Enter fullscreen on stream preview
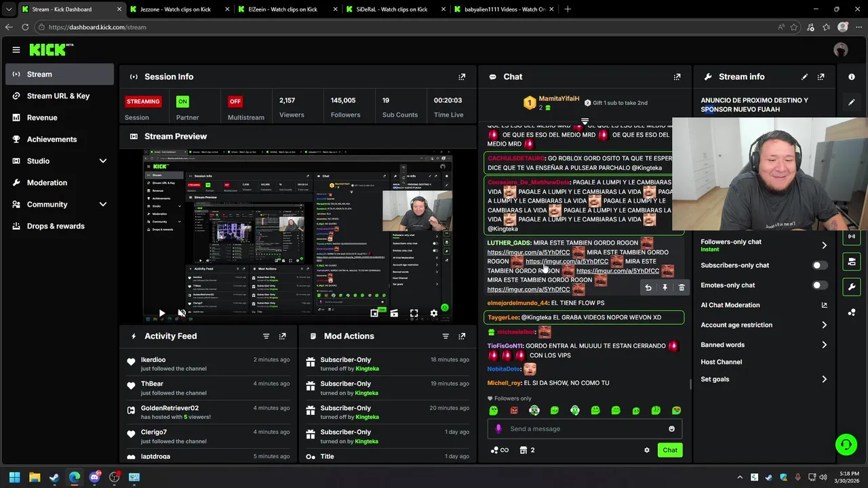Viewport: 868px width, 488px height. coord(414,313)
